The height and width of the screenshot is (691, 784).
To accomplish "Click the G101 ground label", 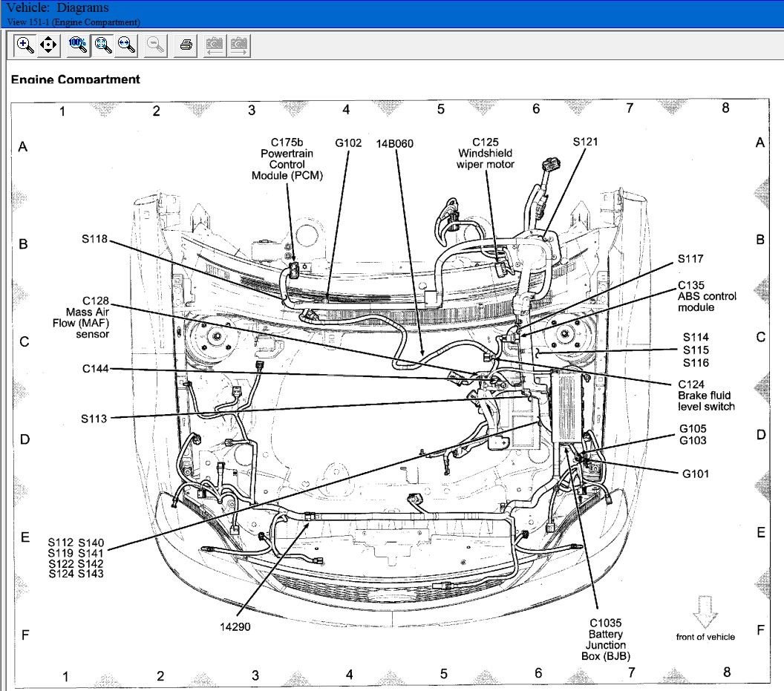I will pyautogui.click(x=695, y=473).
